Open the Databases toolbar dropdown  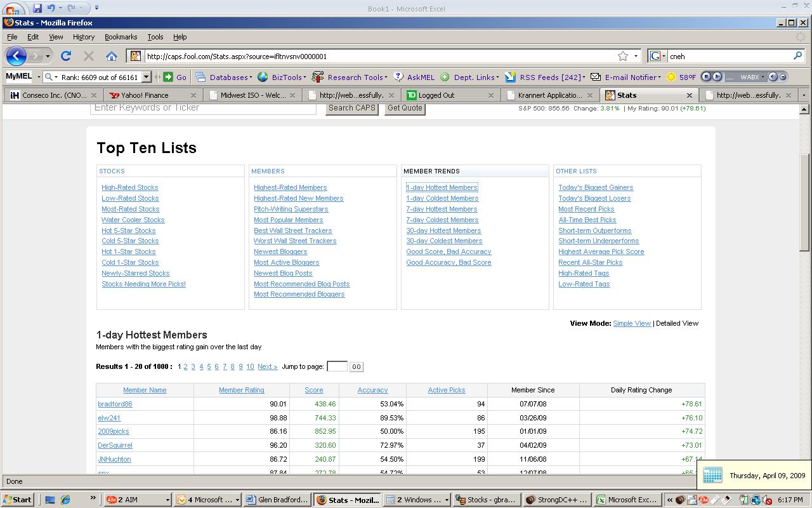[x=224, y=77]
